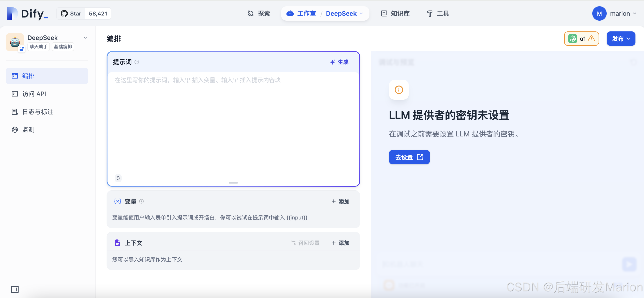Click the 去设置 button

coord(409,157)
